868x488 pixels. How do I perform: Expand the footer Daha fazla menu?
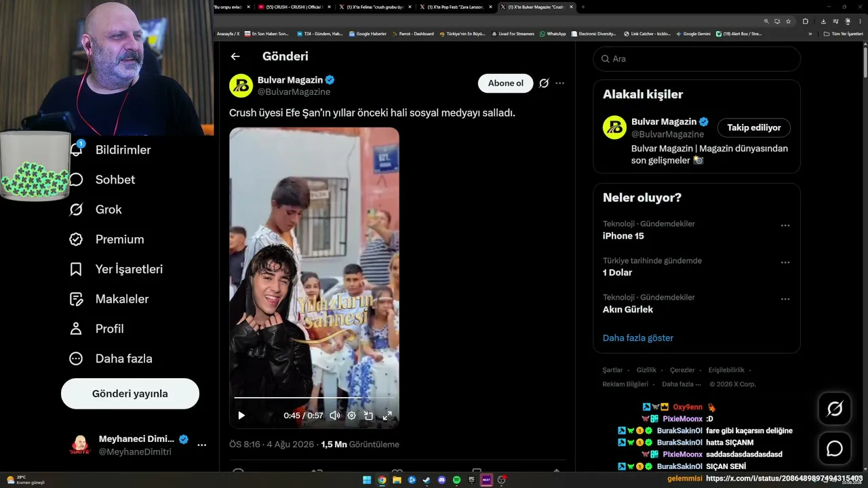pos(681,384)
